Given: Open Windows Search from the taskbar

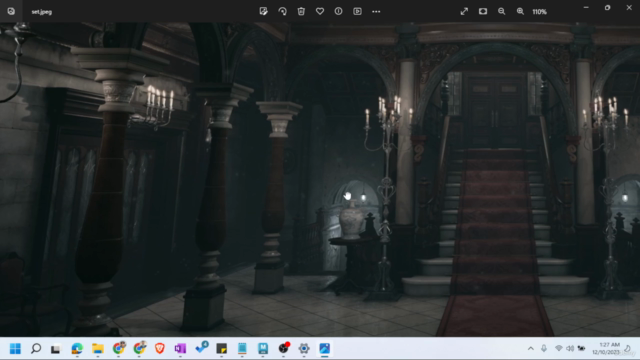Looking at the screenshot, I should [x=36, y=349].
